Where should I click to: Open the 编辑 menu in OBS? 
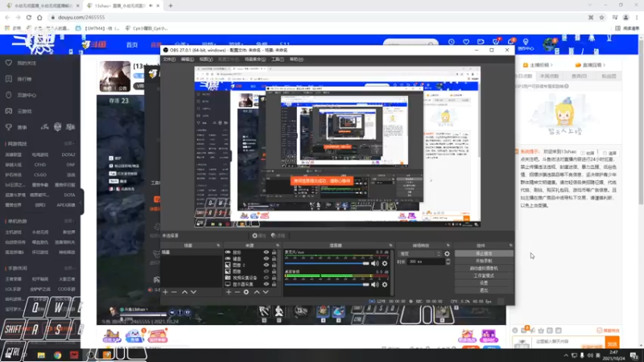188,60
